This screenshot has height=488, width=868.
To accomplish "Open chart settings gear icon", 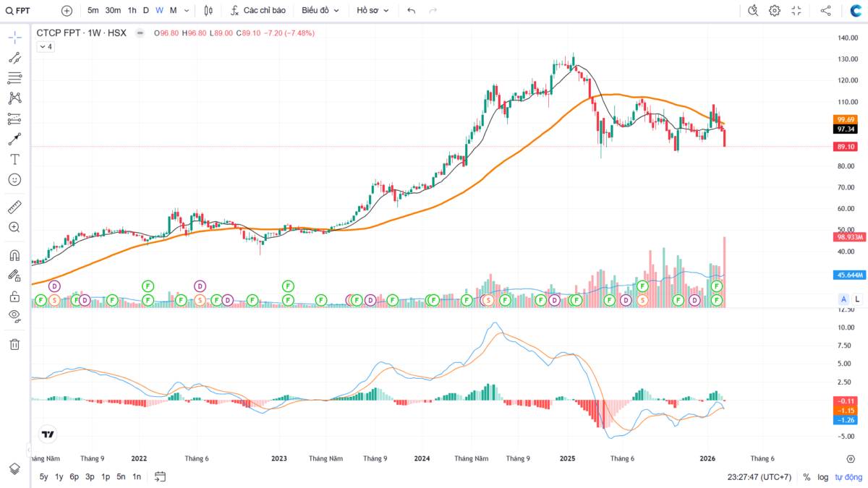I will pyautogui.click(x=775, y=11).
